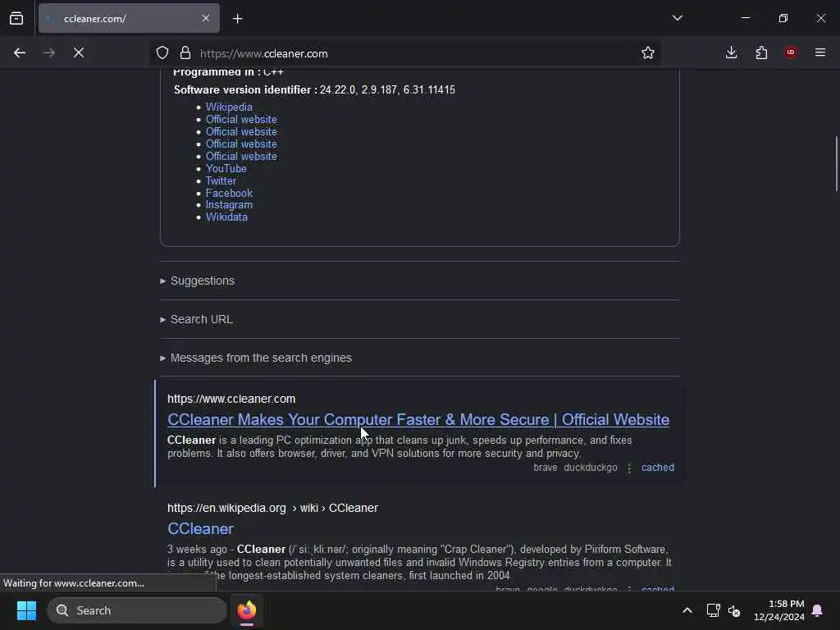Screen dimensions: 840x630
Task: Click the forward navigation arrow
Action: 49,53
